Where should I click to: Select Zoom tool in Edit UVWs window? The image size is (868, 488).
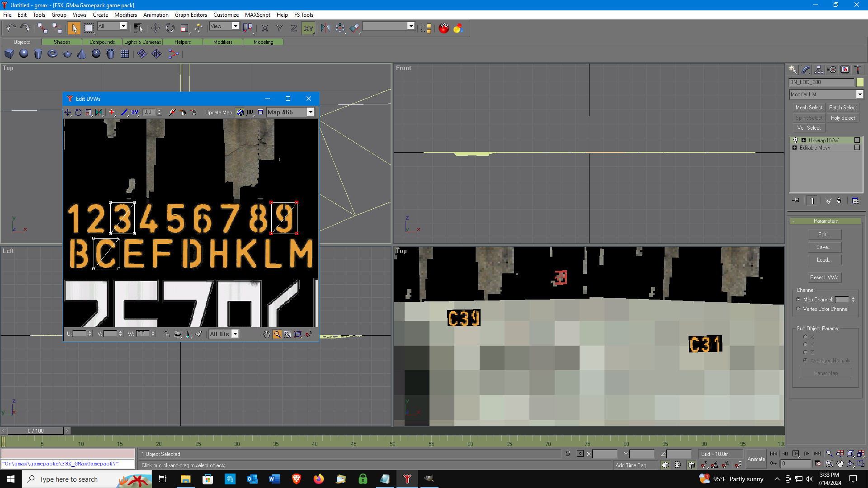click(277, 334)
